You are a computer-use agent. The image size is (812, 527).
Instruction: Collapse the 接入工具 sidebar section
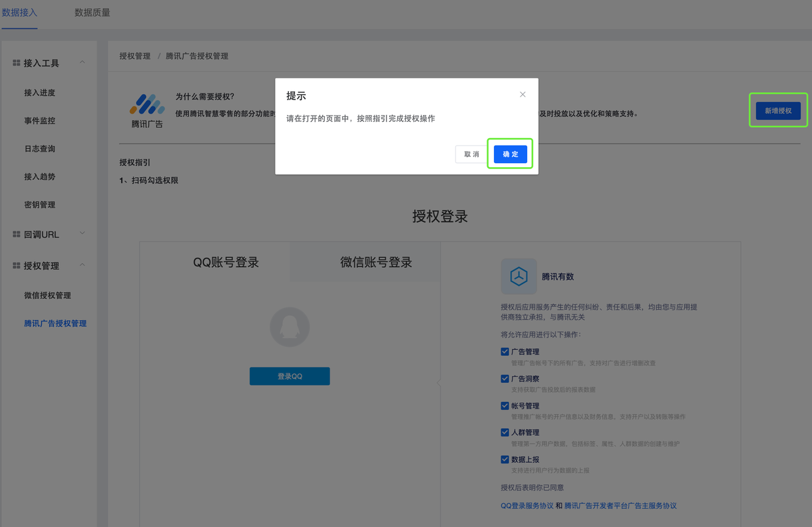82,62
